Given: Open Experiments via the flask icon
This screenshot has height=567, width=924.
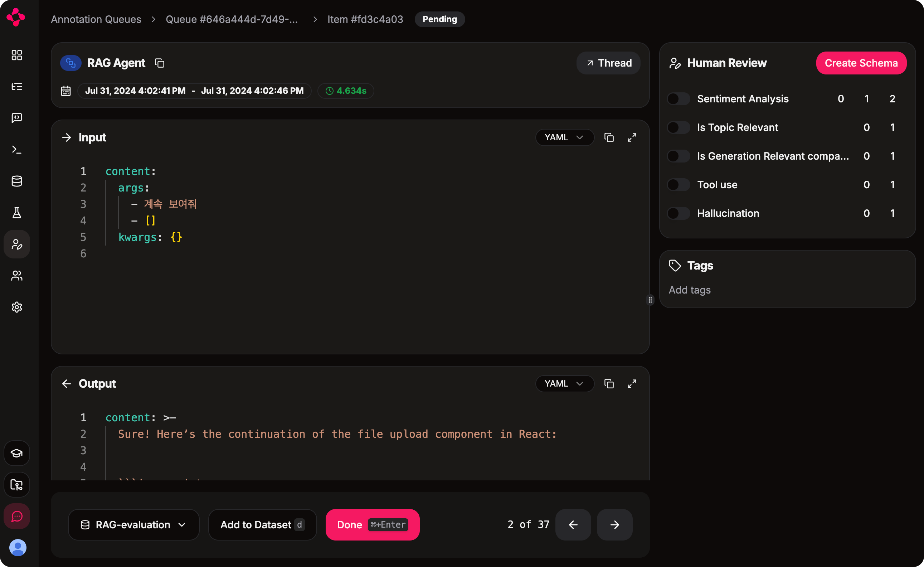Looking at the screenshot, I should (x=16, y=213).
